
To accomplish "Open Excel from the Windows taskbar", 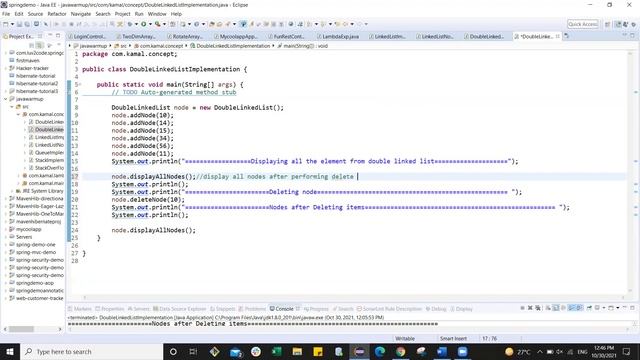I will (x=277, y=351).
